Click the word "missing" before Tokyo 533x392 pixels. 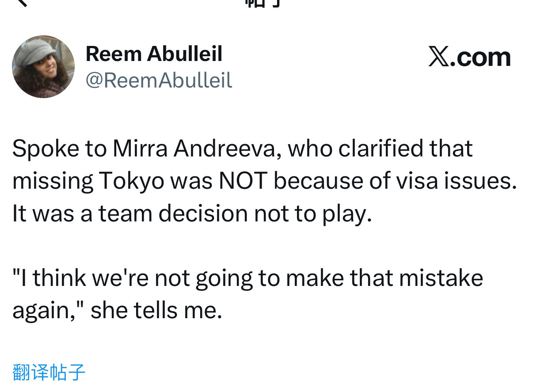point(53,181)
